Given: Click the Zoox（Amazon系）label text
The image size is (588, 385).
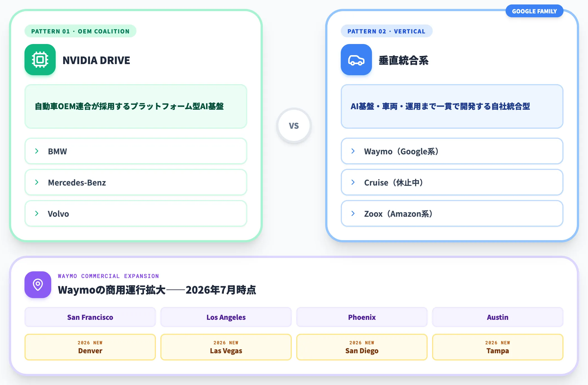Looking at the screenshot, I should (x=398, y=214).
